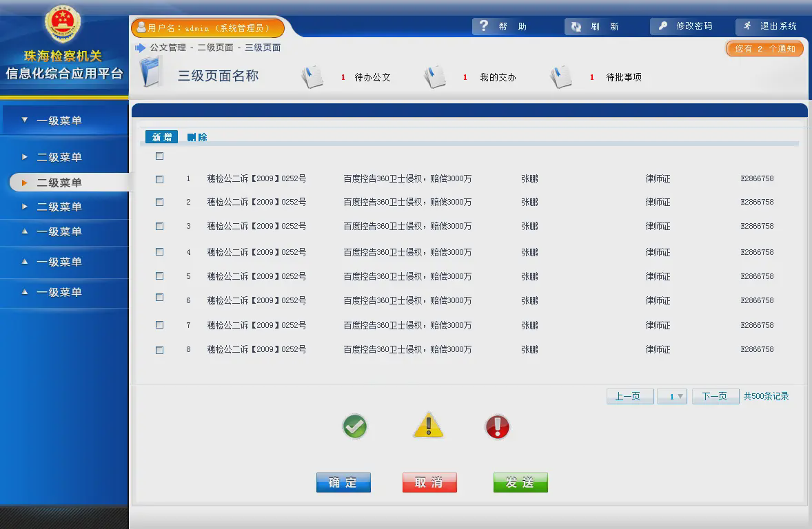Open the 待批事项 document icon
The width and height of the screenshot is (812, 529).
(561, 77)
